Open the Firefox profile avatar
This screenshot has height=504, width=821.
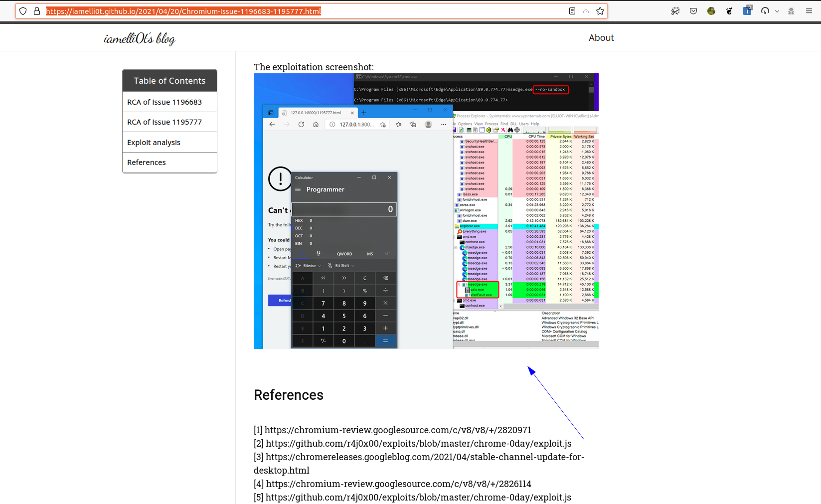point(711,10)
